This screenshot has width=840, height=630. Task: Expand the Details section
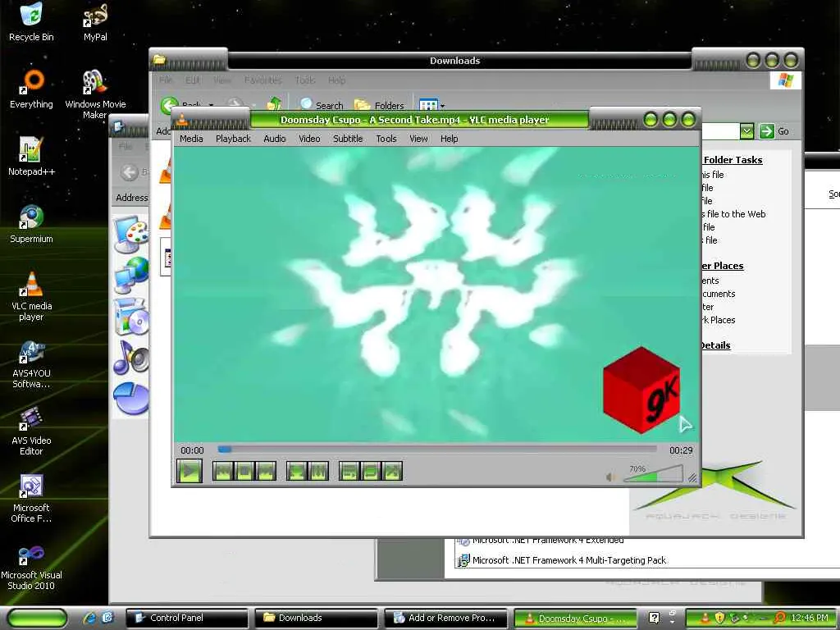point(715,345)
